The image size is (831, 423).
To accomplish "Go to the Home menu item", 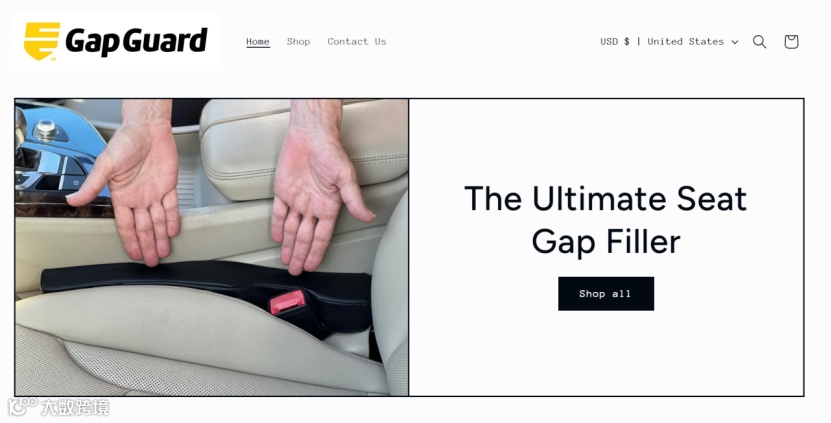I will click(x=258, y=41).
